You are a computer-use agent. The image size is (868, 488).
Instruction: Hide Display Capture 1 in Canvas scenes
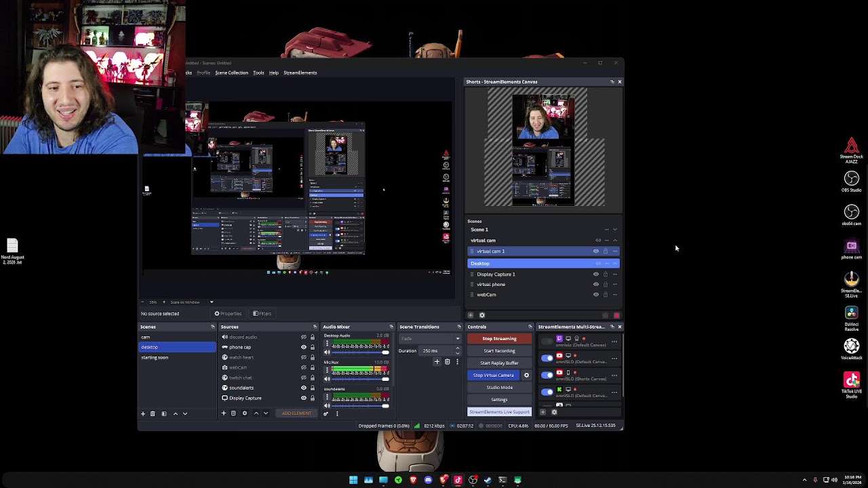[x=596, y=274]
